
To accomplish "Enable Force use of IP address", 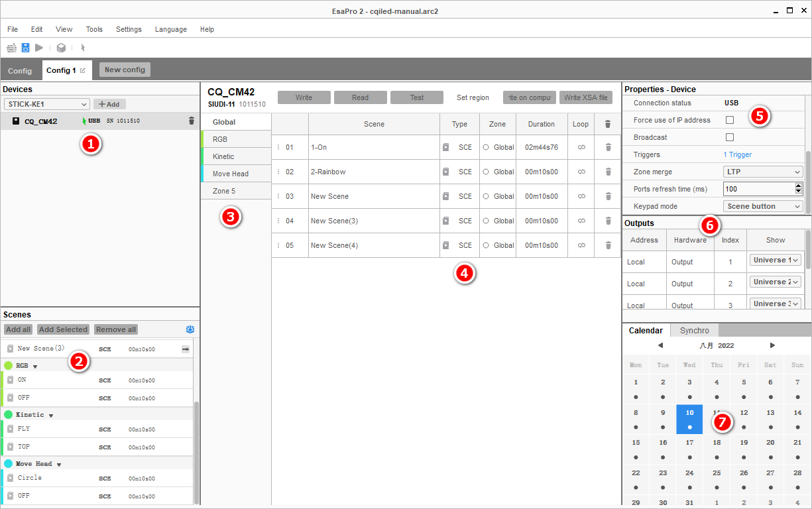I will (730, 120).
